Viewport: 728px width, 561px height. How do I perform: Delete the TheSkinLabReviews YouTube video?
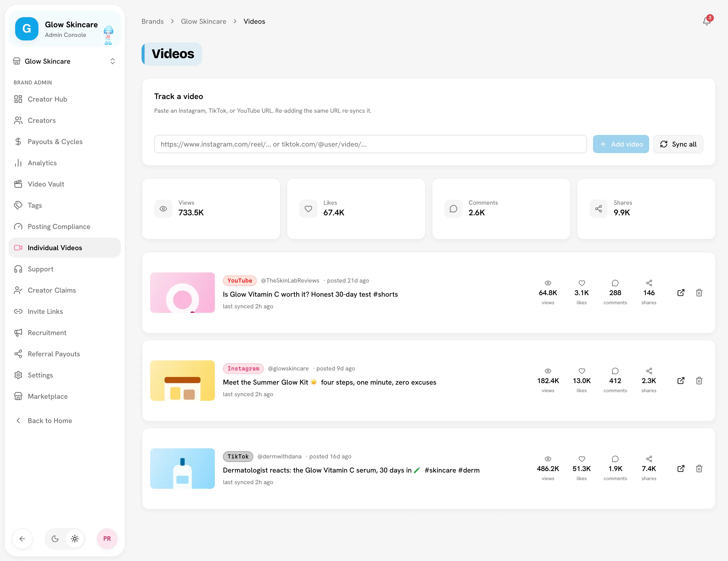point(699,292)
